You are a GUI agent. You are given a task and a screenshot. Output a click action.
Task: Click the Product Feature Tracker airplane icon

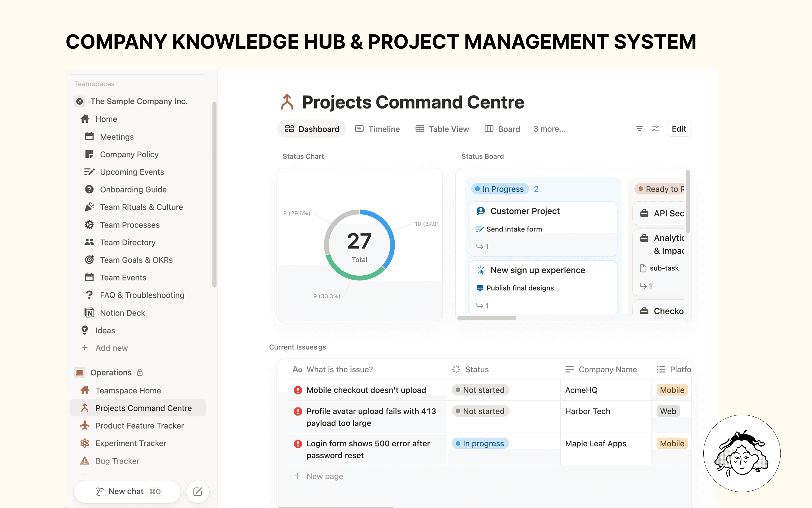click(x=85, y=425)
